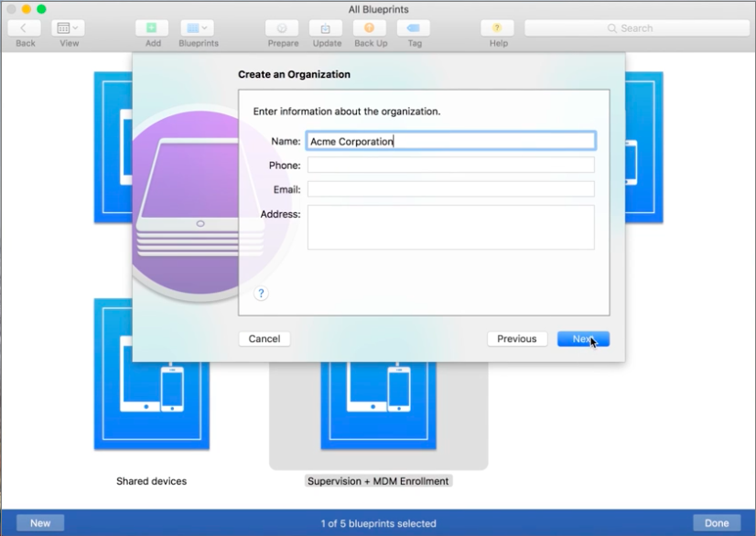Click the Email input field
756x536 pixels.
[450, 189]
